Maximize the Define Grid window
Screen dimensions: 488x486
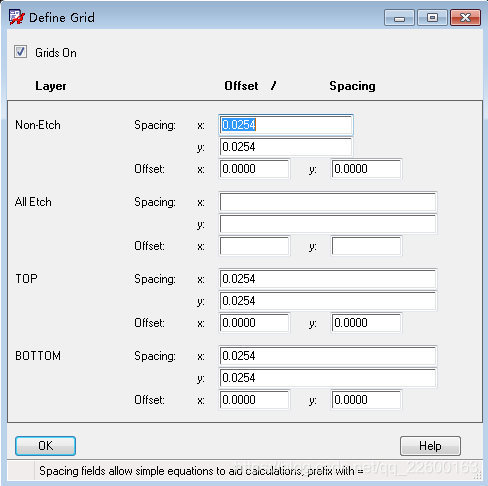432,18
